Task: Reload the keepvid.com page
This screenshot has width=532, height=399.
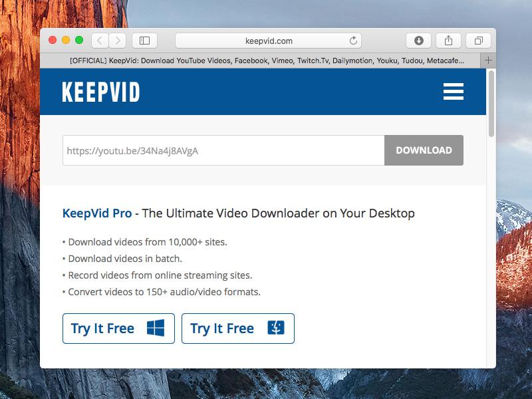Action: (x=353, y=41)
